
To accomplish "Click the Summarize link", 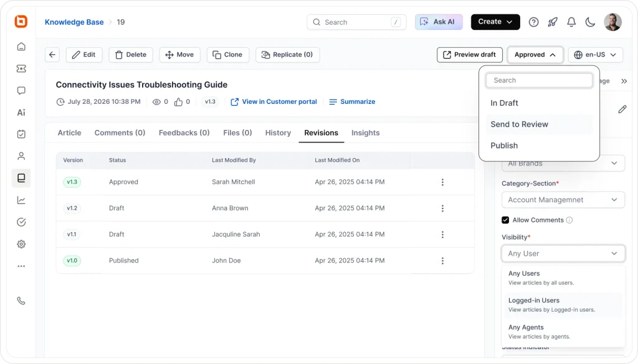I will pos(352,102).
